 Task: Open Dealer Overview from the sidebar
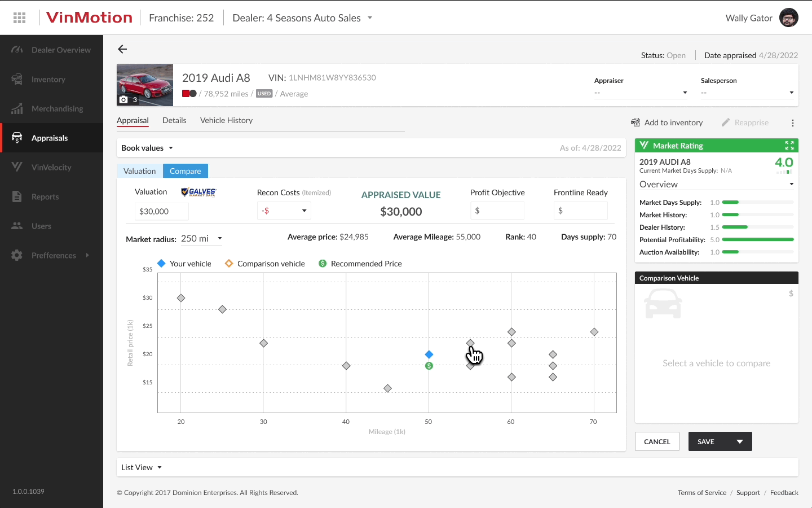pos(17,50)
